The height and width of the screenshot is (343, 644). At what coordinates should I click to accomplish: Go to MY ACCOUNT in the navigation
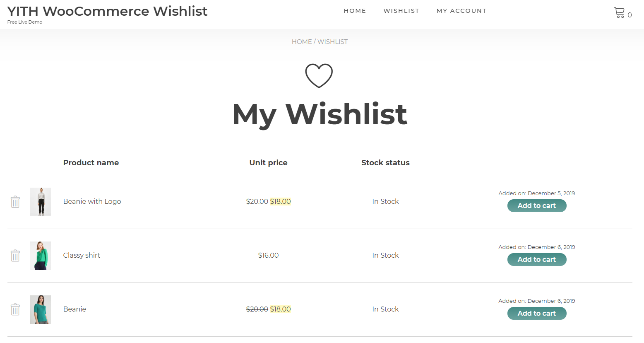click(461, 11)
